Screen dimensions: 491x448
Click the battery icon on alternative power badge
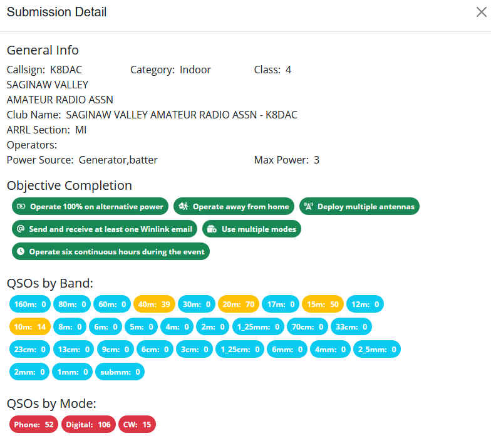(x=21, y=206)
